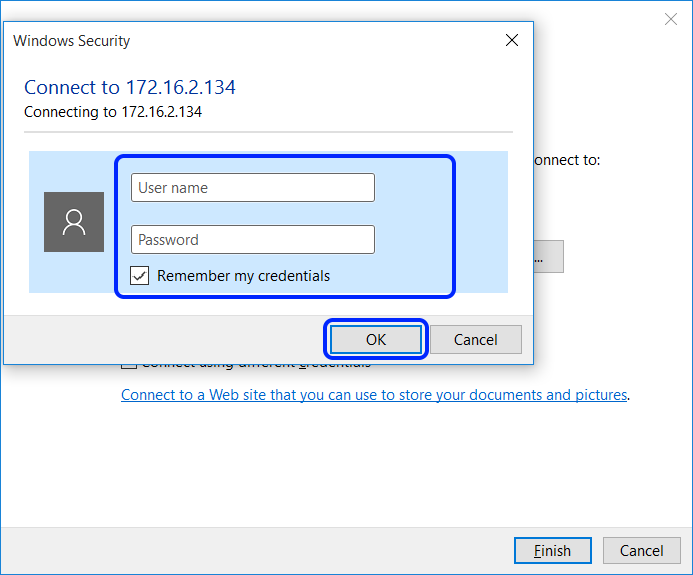Focus the Password field
693x575 pixels.
click(x=253, y=240)
